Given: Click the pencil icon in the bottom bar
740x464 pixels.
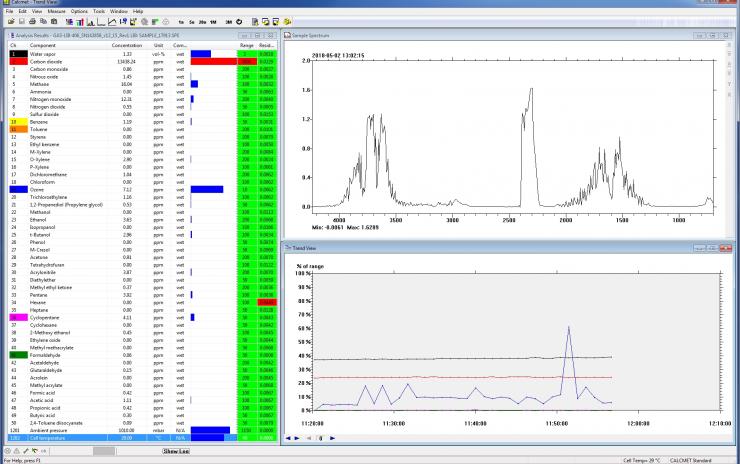Looking at the screenshot, I should 26,451.
